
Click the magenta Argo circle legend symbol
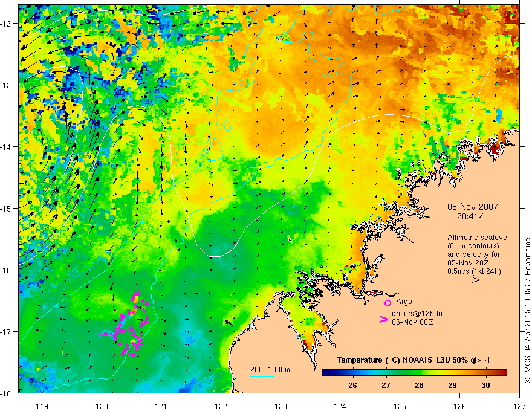coord(388,302)
